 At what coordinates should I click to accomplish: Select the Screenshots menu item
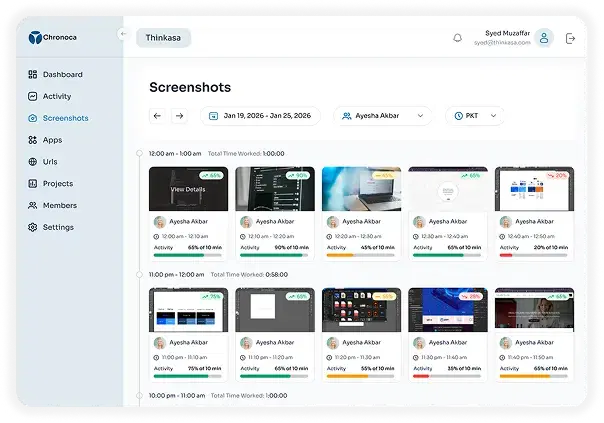point(58,118)
